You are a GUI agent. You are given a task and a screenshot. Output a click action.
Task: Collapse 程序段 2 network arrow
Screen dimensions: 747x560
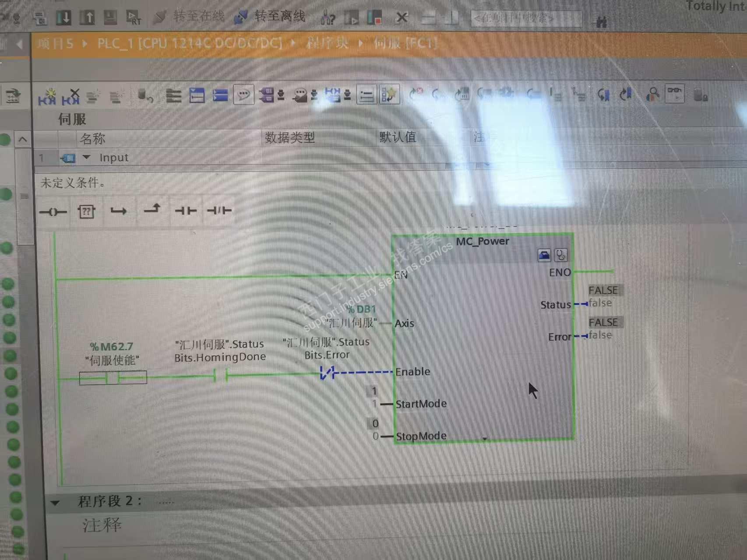click(55, 503)
